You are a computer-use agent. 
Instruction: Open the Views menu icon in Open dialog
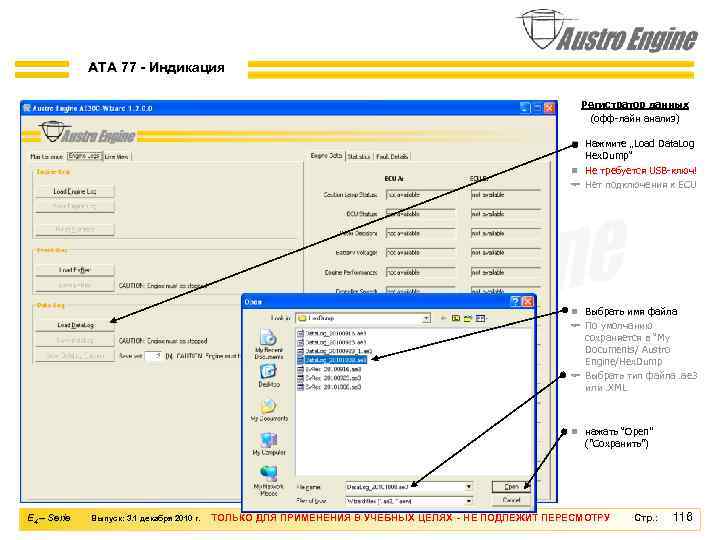480,318
